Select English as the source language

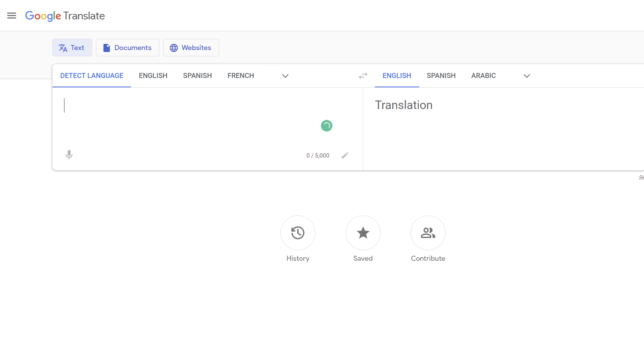coord(153,75)
